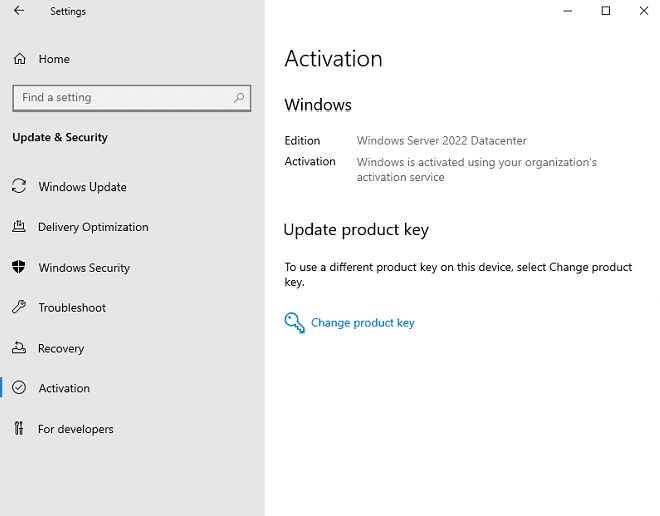Click the Troubleshoot wrench icon
660x516 pixels.
18,308
